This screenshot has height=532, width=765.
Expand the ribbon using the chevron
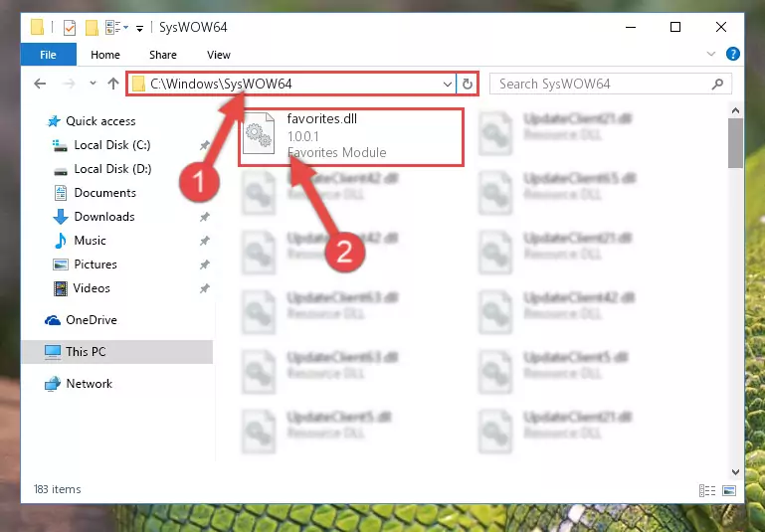pyautogui.click(x=711, y=54)
